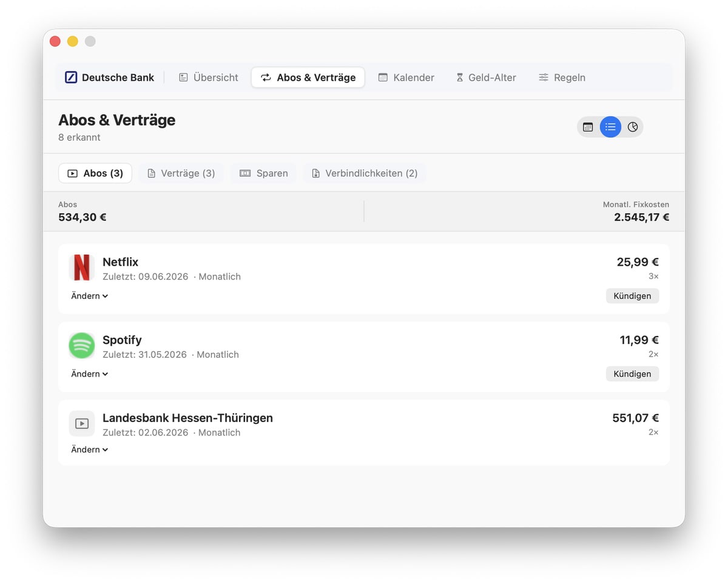Expand Ändern dropdown for Netflix
This screenshot has width=728, height=584.
[x=90, y=296]
